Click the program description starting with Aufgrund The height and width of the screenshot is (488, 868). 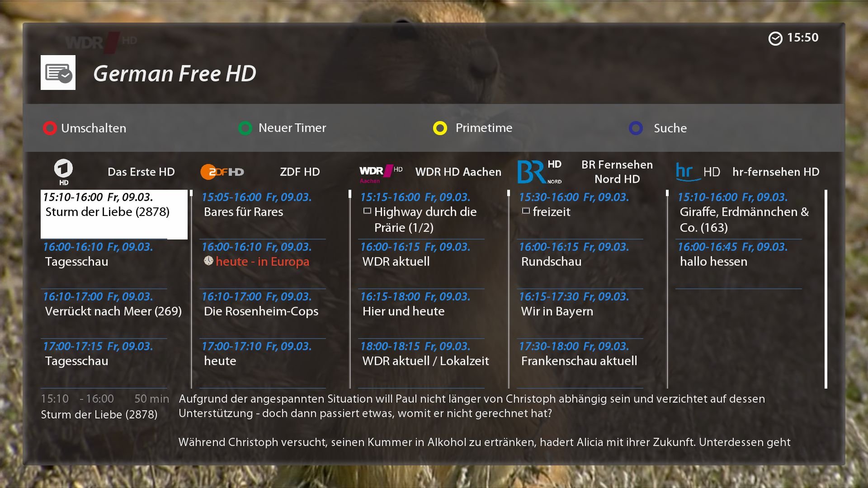tap(472, 406)
